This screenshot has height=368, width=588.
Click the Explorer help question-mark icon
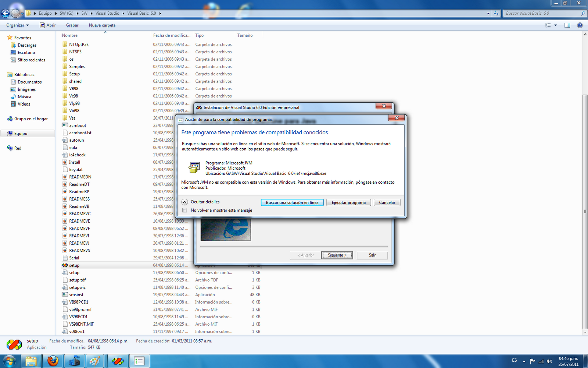click(x=580, y=25)
